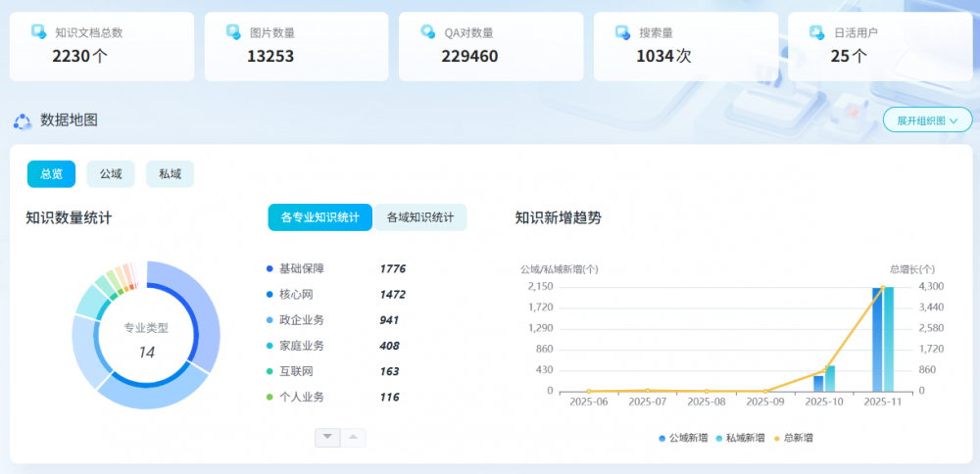Click the 基础保障 legend color dot

269,268
